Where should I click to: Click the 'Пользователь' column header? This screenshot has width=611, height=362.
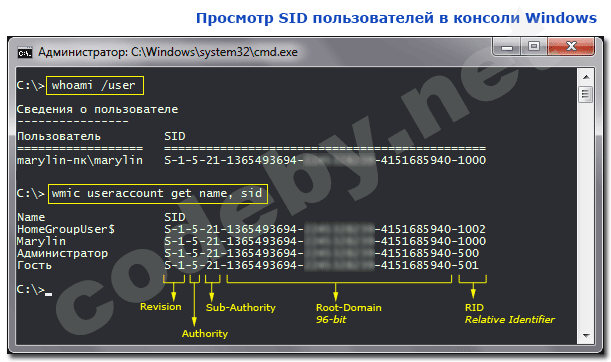pyautogui.click(x=59, y=136)
